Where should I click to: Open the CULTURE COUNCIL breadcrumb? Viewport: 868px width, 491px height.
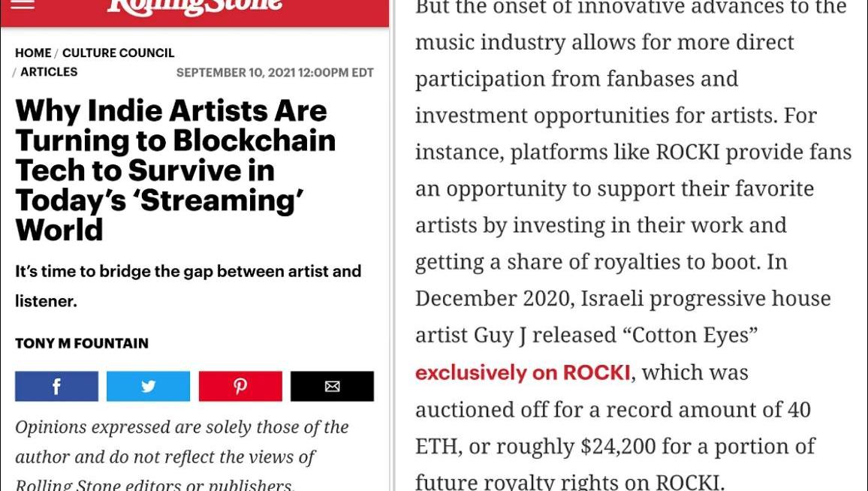118,53
